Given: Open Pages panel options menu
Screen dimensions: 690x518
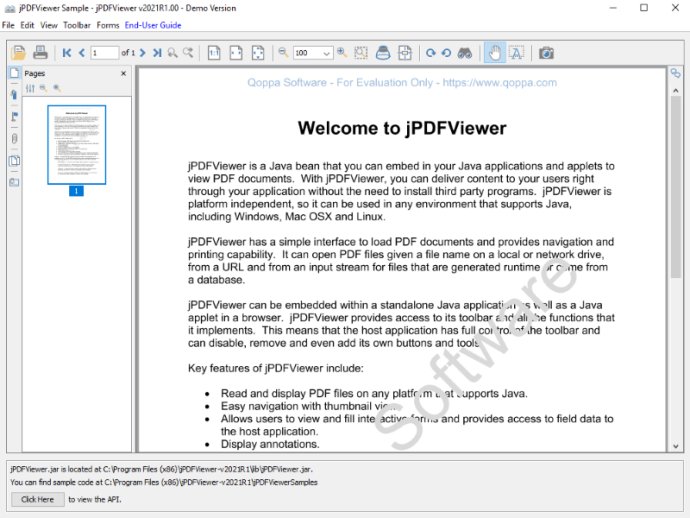Looking at the screenshot, I should point(30,88).
